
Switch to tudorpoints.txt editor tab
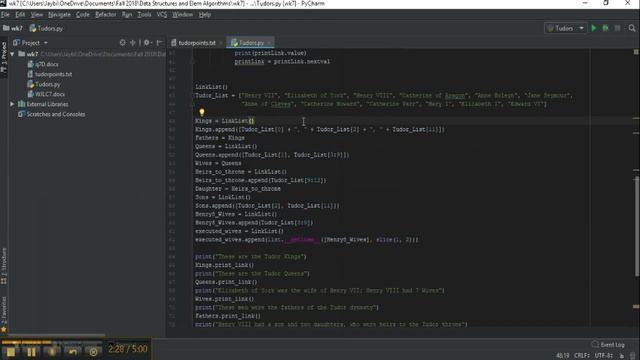point(197,42)
